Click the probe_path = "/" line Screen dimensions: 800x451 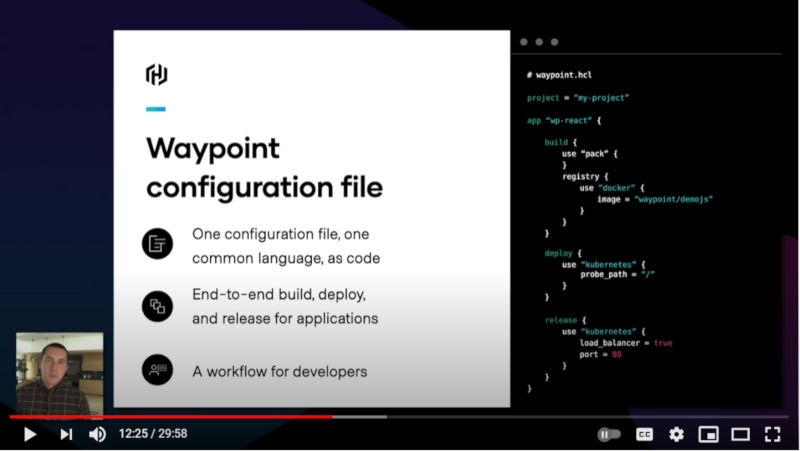coord(617,274)
